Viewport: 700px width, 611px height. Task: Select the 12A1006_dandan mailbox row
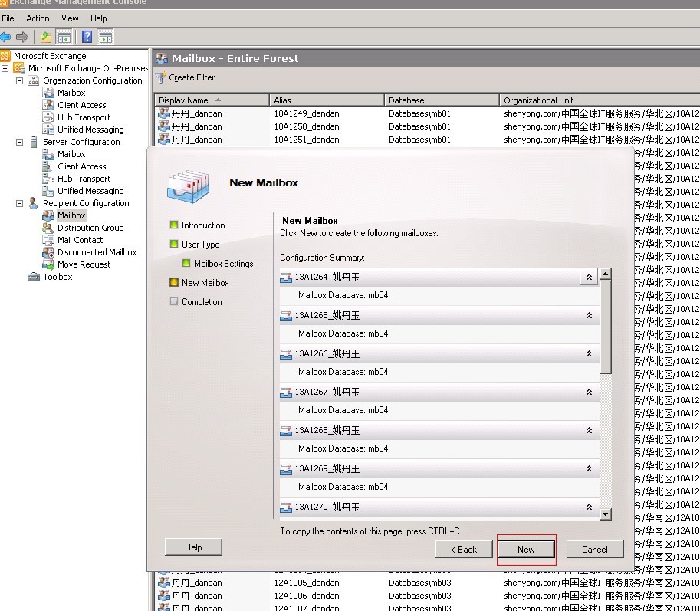coord(427,596)
